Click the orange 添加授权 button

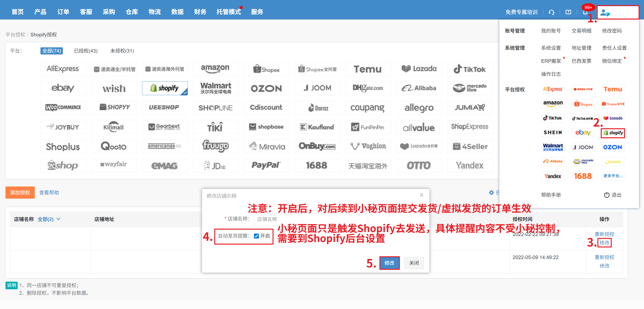[x=20, y=192]
